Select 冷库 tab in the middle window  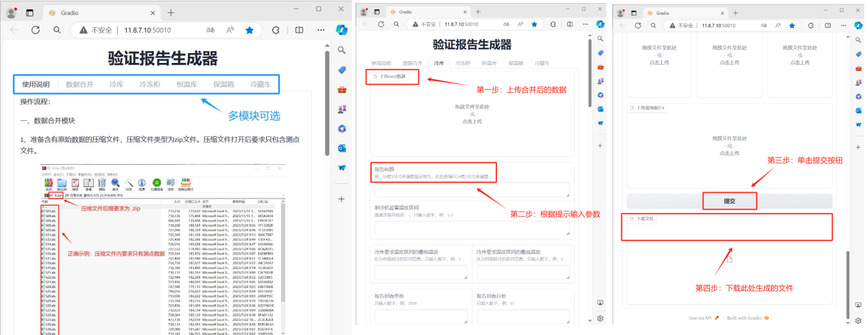pyautogui.click(x=439, y=63)
